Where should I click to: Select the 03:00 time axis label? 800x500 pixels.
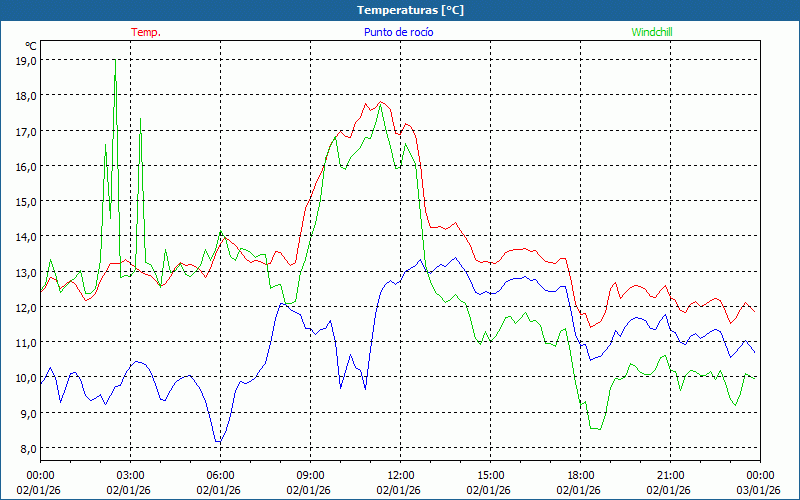(130, 475)
